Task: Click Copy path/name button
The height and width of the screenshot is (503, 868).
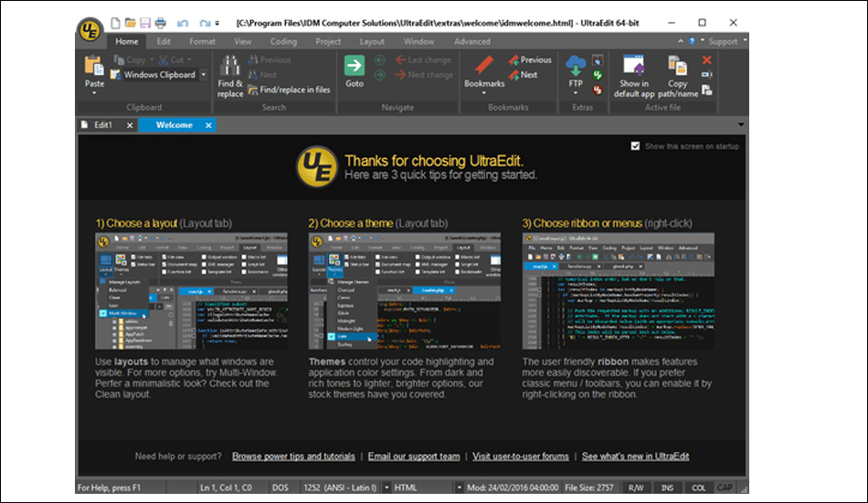Action: (677, 77)
